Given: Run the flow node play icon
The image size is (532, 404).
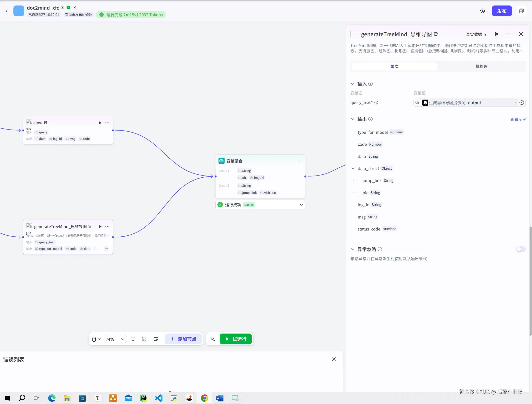Looking at the screenshot, I should pyautogui.click(x=100, y=123).
